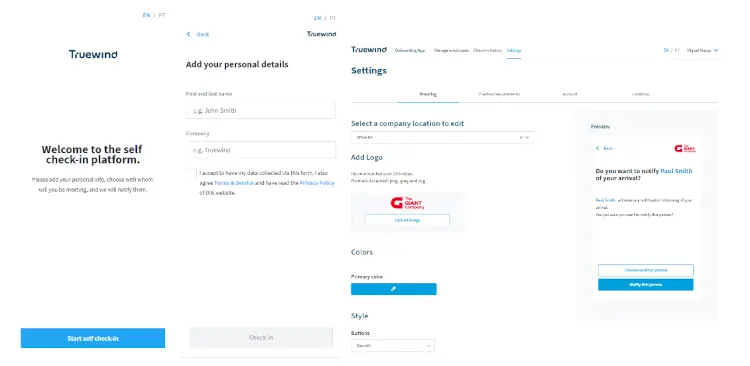
Task: Click the Add Logo section heading
Action: pos(367,157)
